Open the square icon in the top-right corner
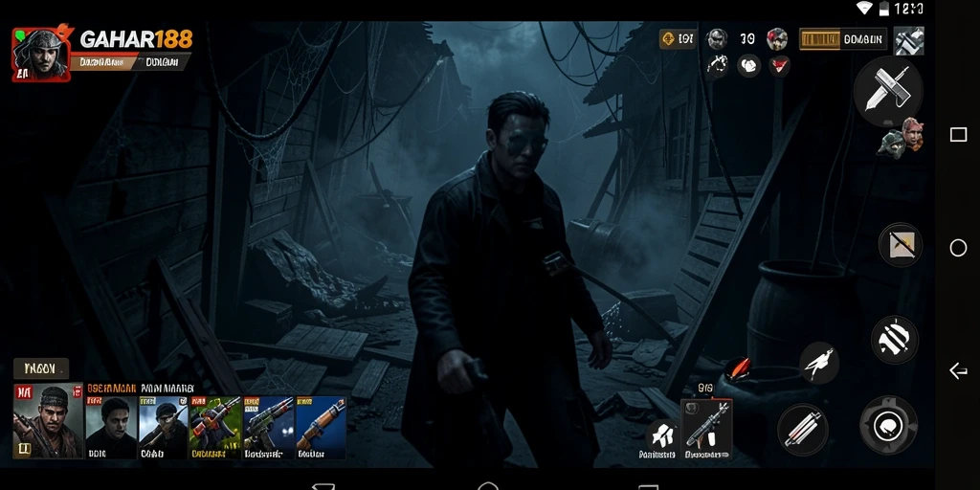The image size is (980, 490). [x=909, y=40]
